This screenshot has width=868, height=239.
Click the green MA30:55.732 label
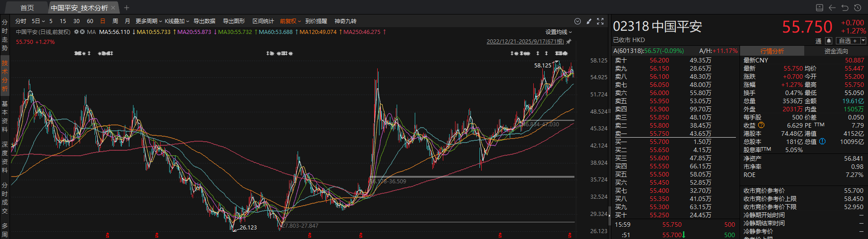click(x=235, y=32)
